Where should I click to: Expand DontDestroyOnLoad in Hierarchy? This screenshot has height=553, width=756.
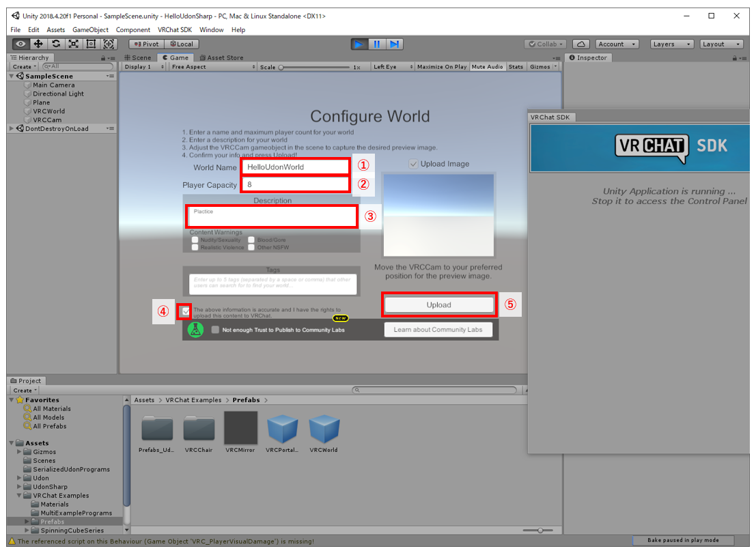(12, 129)
